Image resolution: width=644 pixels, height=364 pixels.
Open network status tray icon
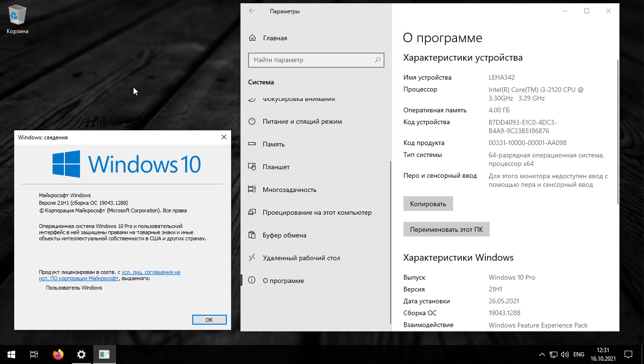click(554, 354)
